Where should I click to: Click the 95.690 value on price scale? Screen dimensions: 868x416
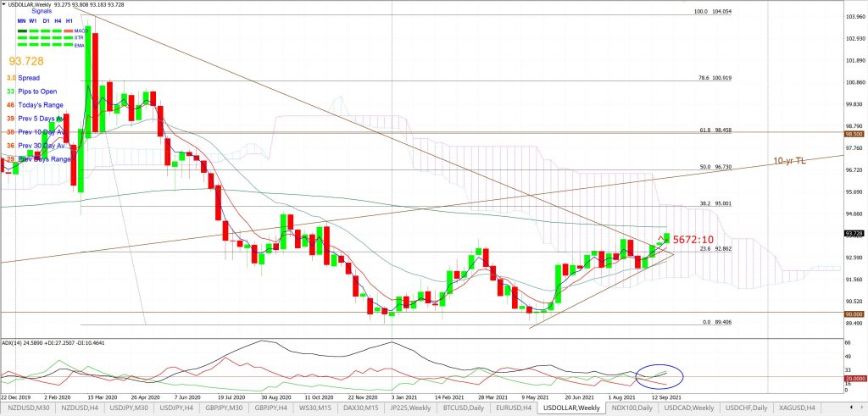854,192
